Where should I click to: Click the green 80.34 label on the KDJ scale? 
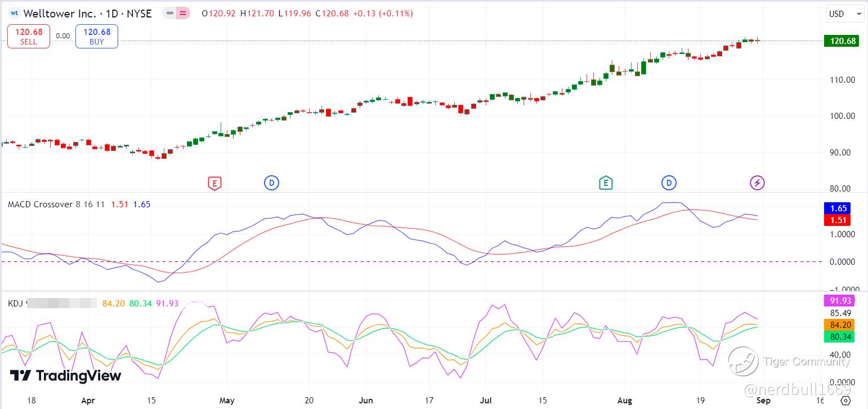839,337
